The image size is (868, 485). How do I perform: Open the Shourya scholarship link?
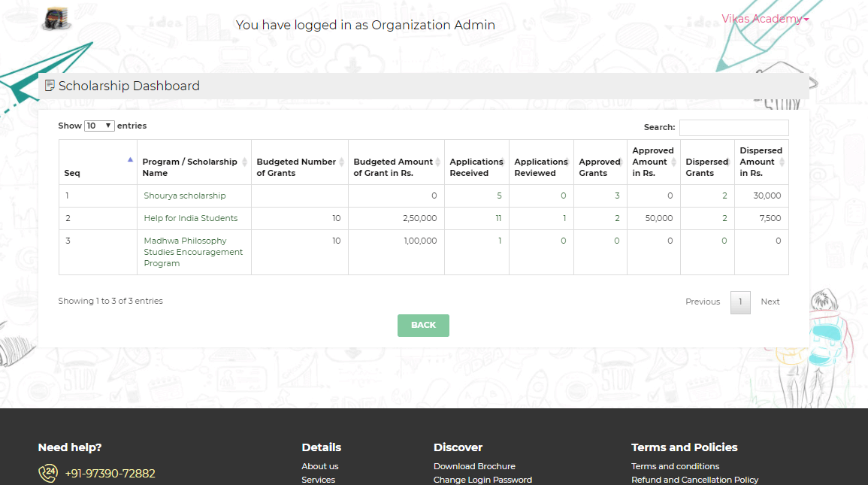[185, 196]
